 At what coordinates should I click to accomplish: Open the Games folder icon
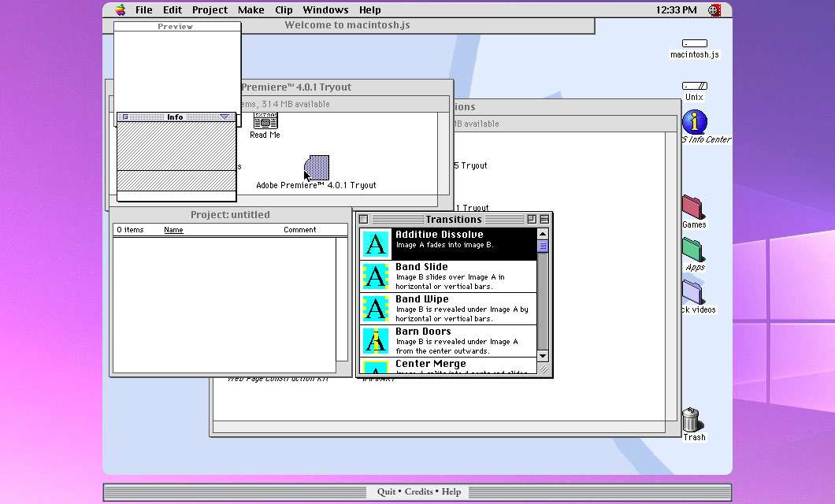(693, 207)
